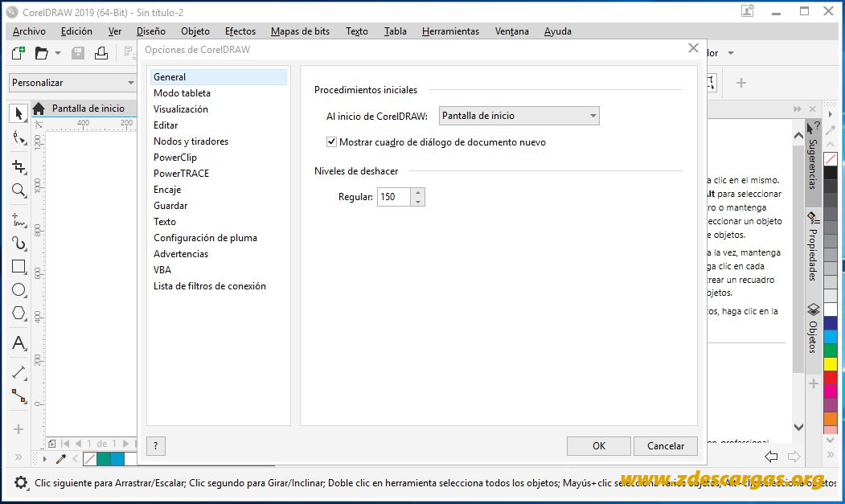Select the Artistic Media tool

18,243
